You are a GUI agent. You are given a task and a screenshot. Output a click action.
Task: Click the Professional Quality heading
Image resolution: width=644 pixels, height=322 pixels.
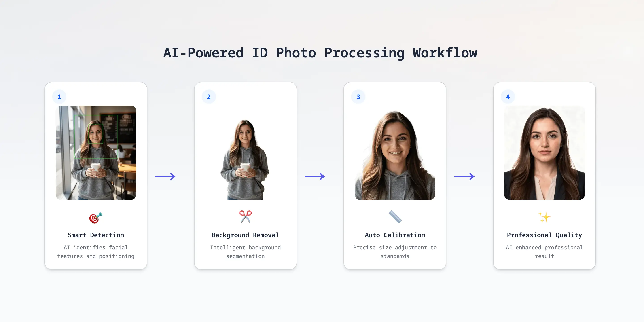544,235
